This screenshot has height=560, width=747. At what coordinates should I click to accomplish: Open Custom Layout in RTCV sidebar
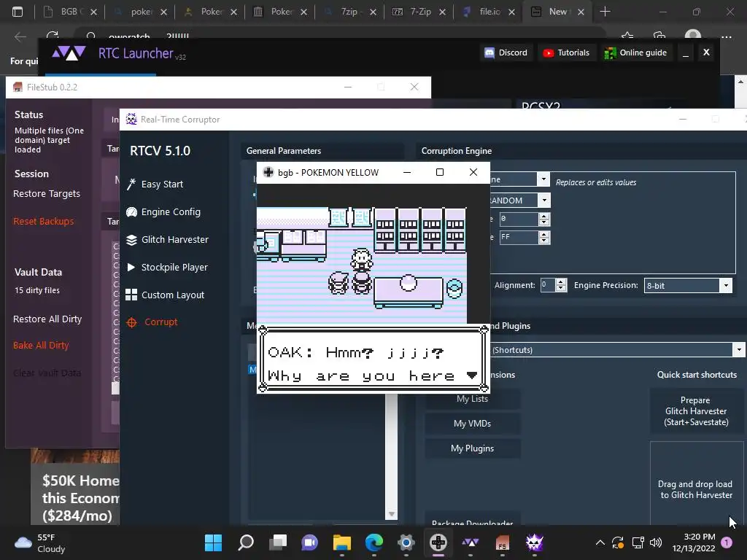(x=166, y=295)
